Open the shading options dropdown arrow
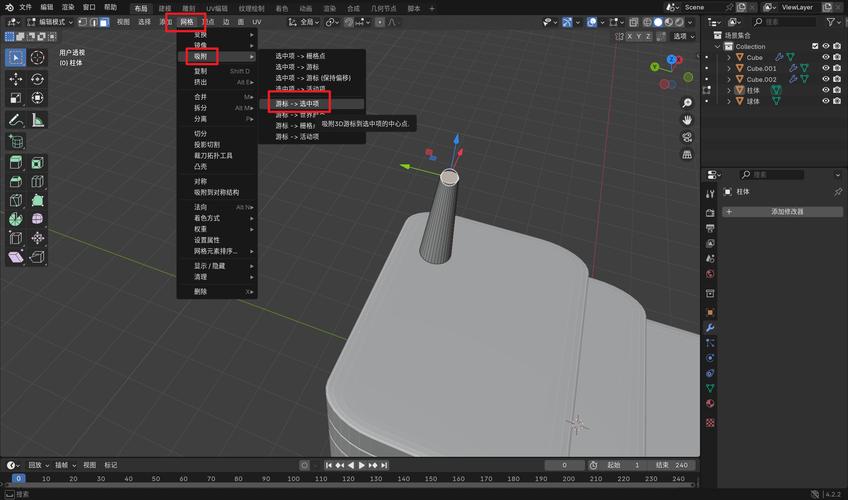This screenshot has width=848, height=500. (690, 22)
